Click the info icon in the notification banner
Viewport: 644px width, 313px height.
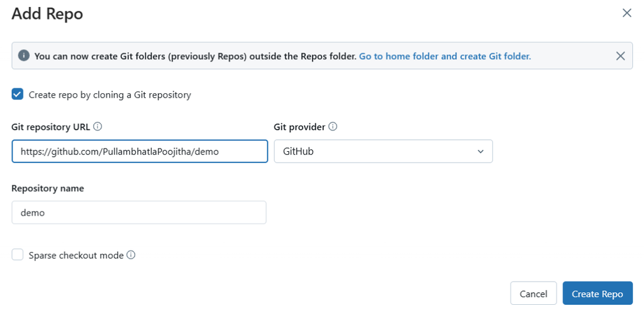point(24,56)
